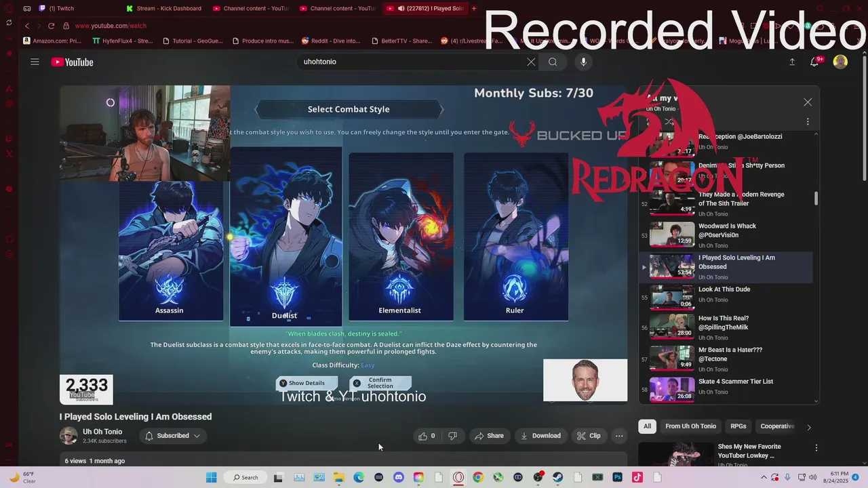The image size is (868, 488).
Task: Click the playlist scrollbar handle
Action: [x=816, y=198]
